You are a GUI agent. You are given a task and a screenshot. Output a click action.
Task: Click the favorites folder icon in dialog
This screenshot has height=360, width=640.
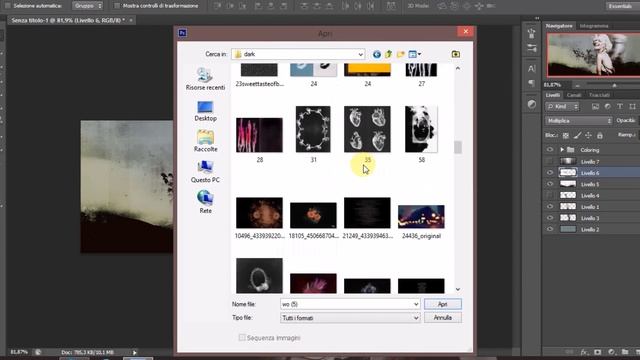point(456,54)
